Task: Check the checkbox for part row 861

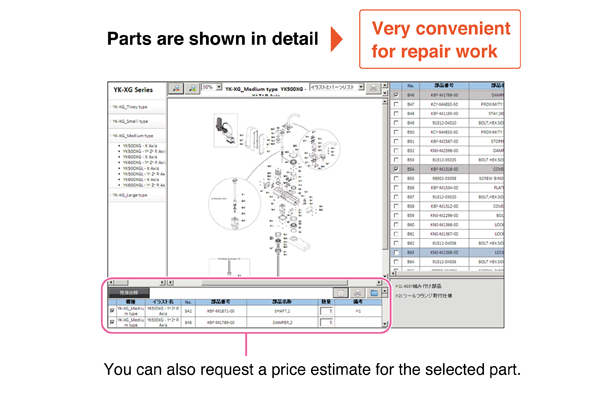Action: pyautogui.click(x=396, y=234)
